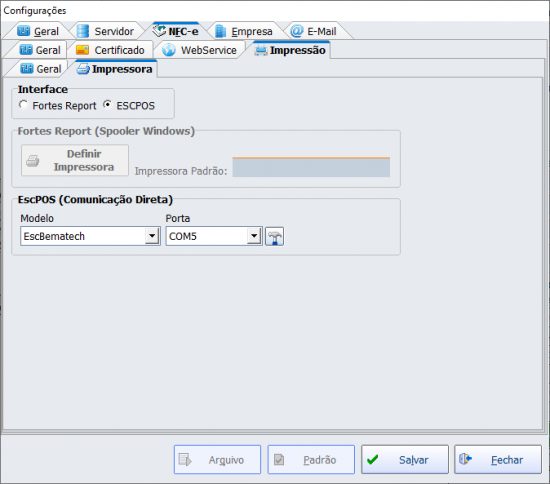Image resolution: width=550 pixels, height=484 pixels.
Task: Click the Padrão button
Action: 311,459
